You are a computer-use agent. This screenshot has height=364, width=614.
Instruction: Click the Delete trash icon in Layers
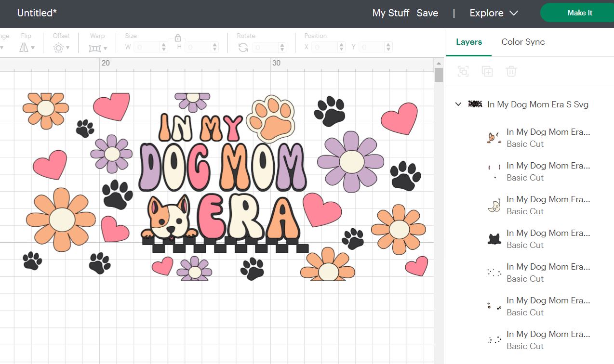(511, 72)
